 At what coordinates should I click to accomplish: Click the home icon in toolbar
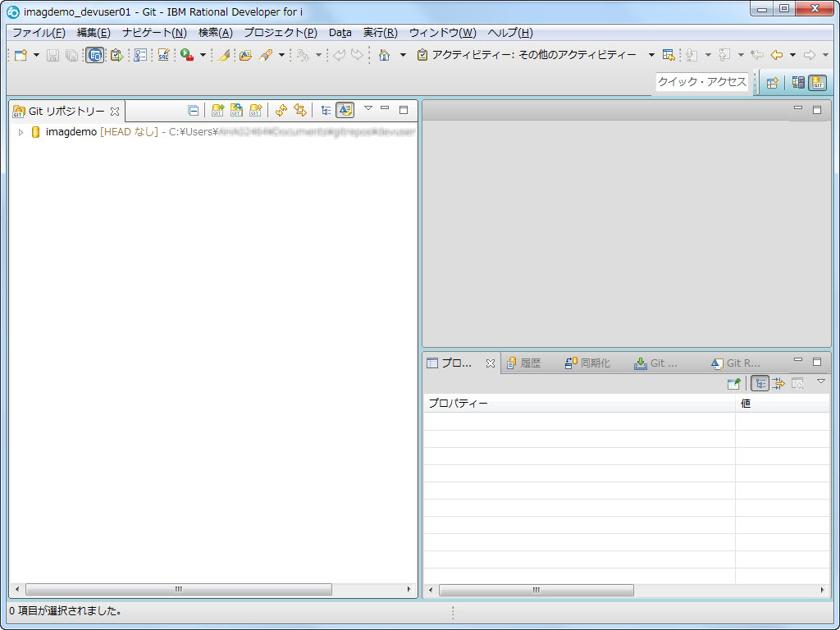click(x=384, y=55)
